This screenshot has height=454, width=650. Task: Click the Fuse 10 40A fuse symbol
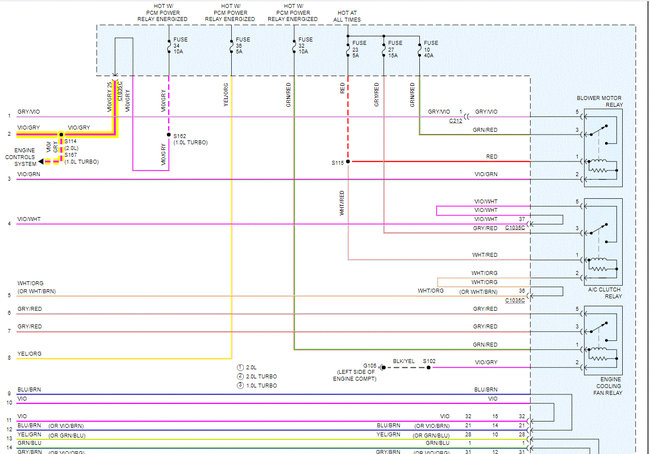click(419, 49)
